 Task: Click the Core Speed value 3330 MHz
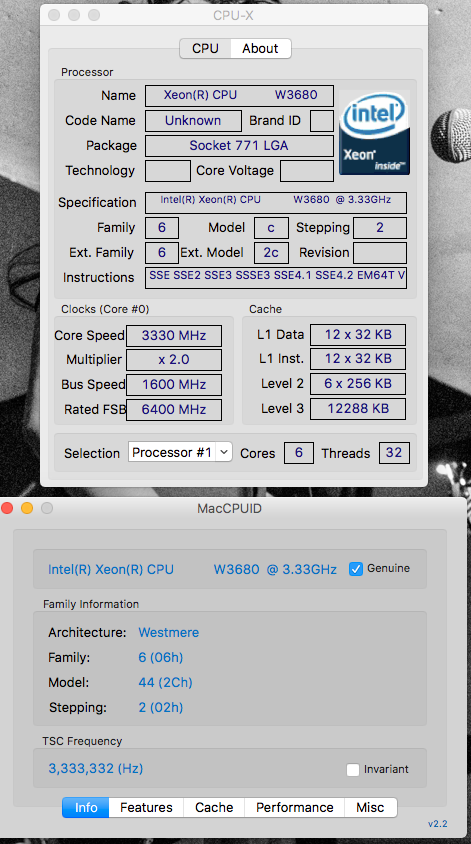(x=174, y=335)
